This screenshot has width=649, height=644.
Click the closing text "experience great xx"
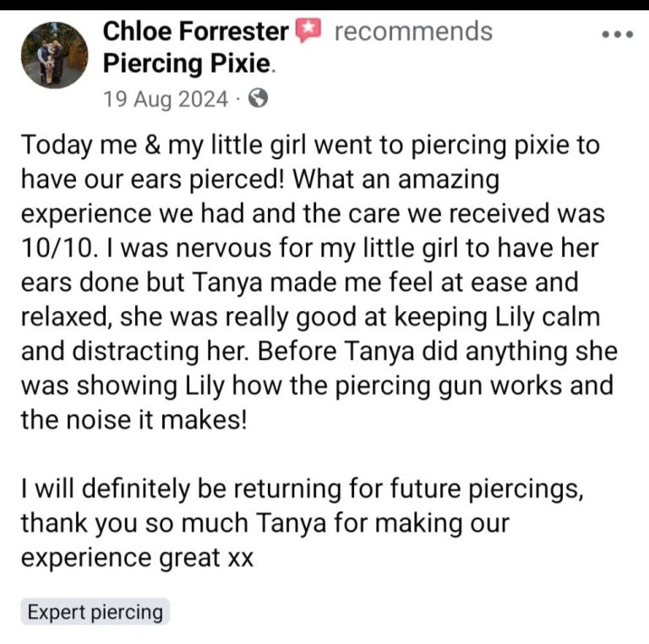(137, 559)
